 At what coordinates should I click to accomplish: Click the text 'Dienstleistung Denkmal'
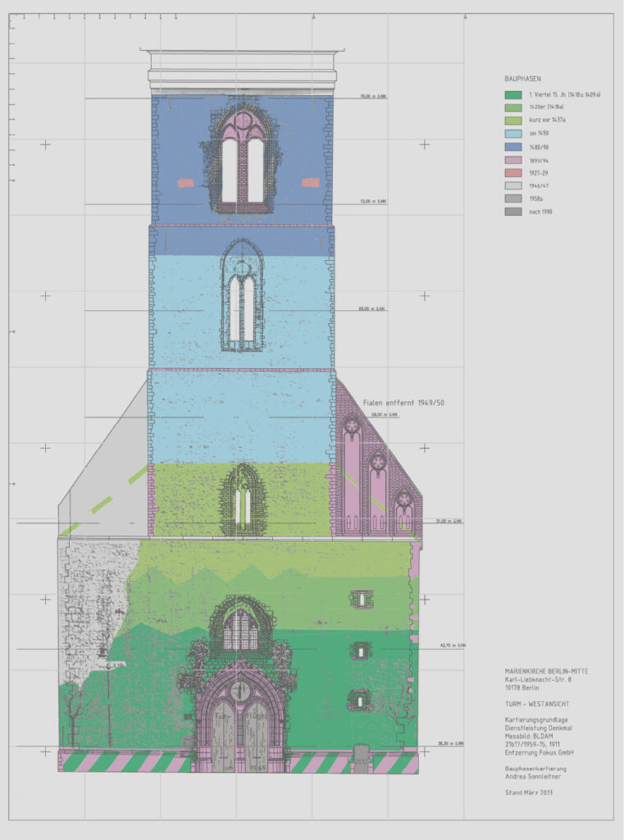point(539,728)
